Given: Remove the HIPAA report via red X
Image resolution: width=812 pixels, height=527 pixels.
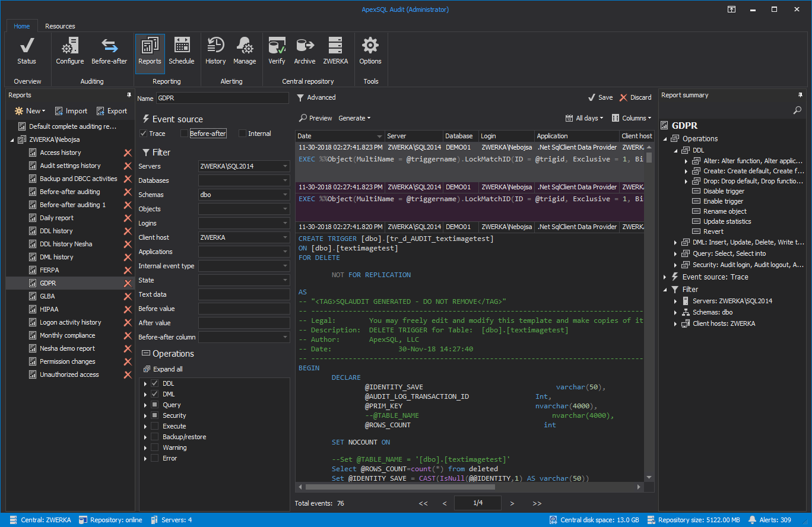Looking at the screenshot, I should pos(127,309).
